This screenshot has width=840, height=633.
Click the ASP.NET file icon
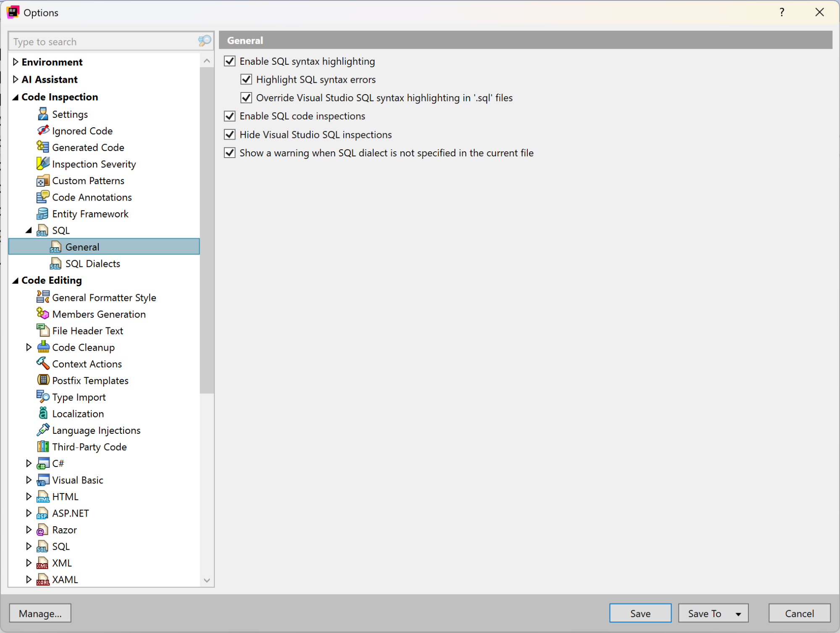click(43, 513)
